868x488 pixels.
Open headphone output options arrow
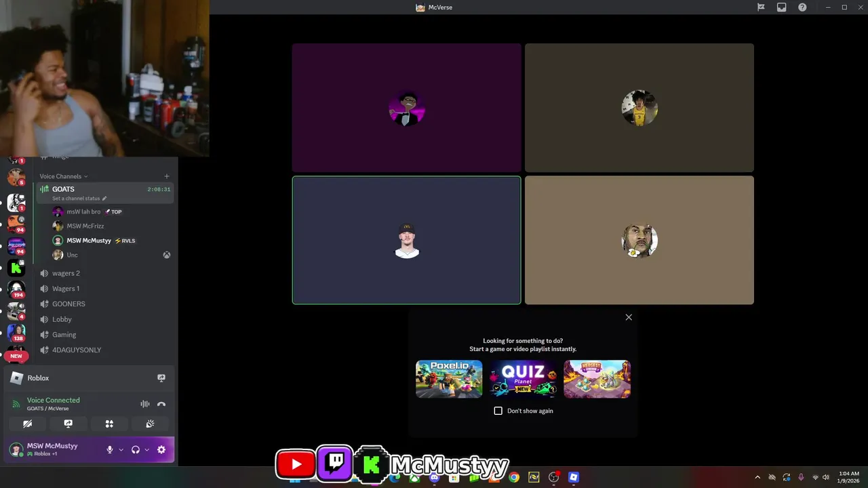[146, 449]
